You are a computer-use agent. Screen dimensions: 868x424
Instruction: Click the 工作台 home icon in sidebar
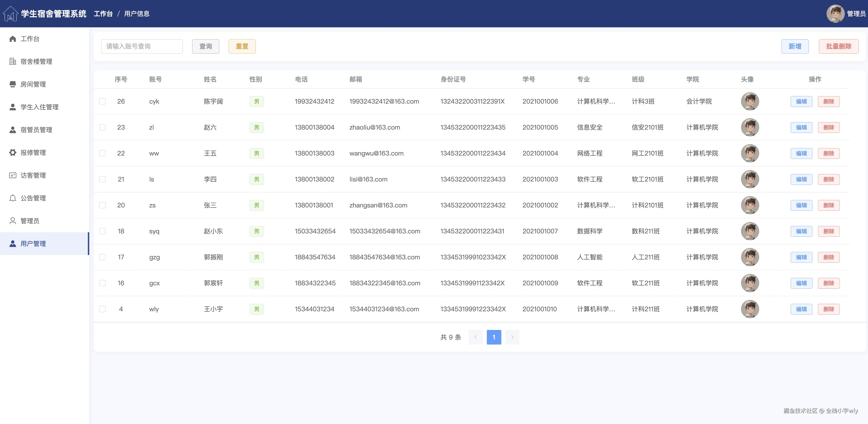13,39
